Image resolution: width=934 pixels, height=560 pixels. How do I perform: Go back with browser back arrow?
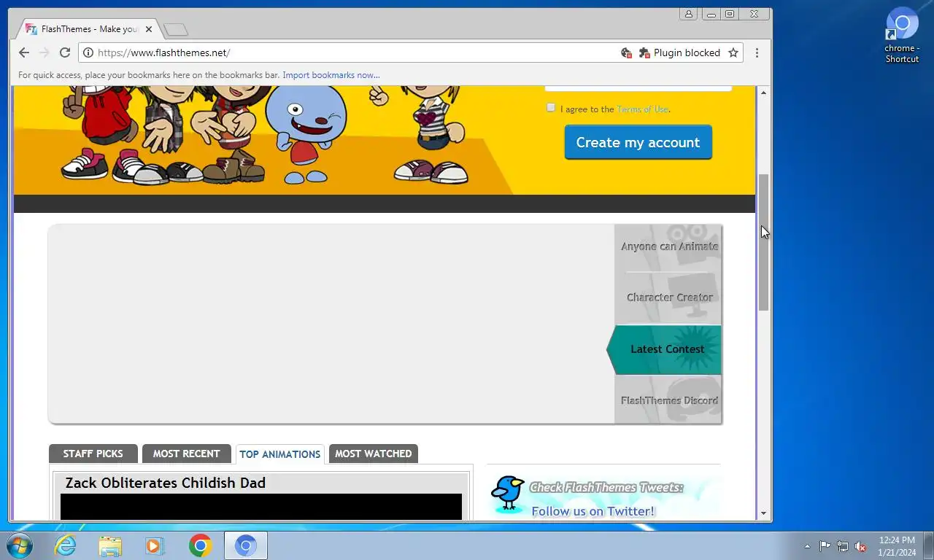click(24, 52)
